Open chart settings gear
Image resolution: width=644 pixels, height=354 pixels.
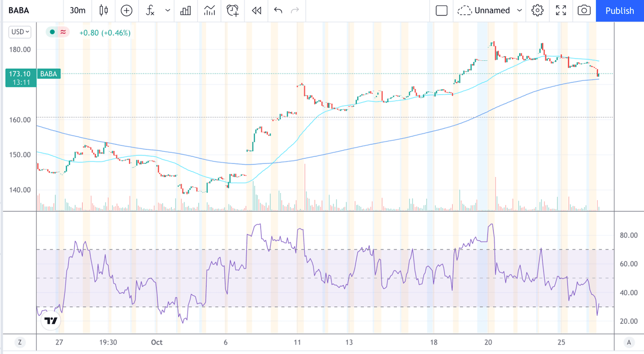tap(537, 10)
